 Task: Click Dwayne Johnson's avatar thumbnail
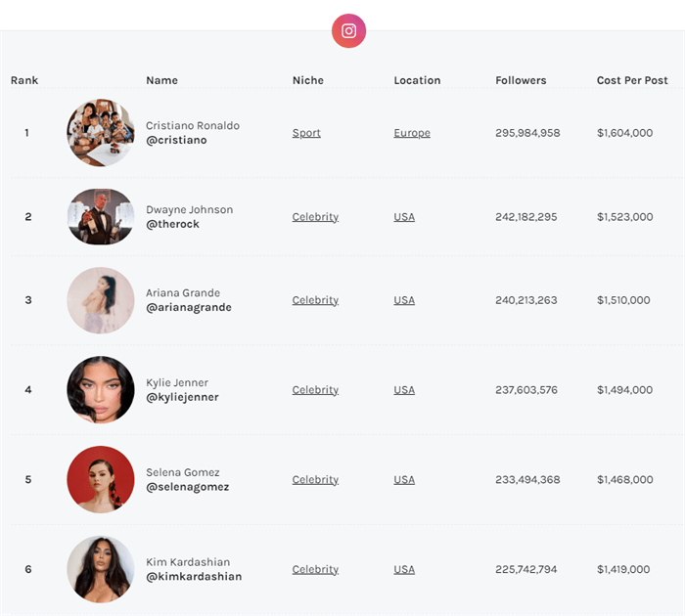101,216
